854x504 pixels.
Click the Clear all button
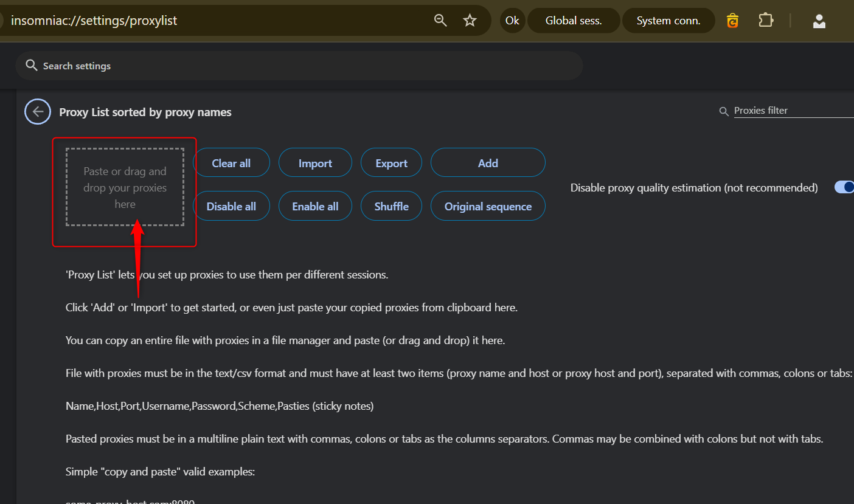tap(231, 163)
